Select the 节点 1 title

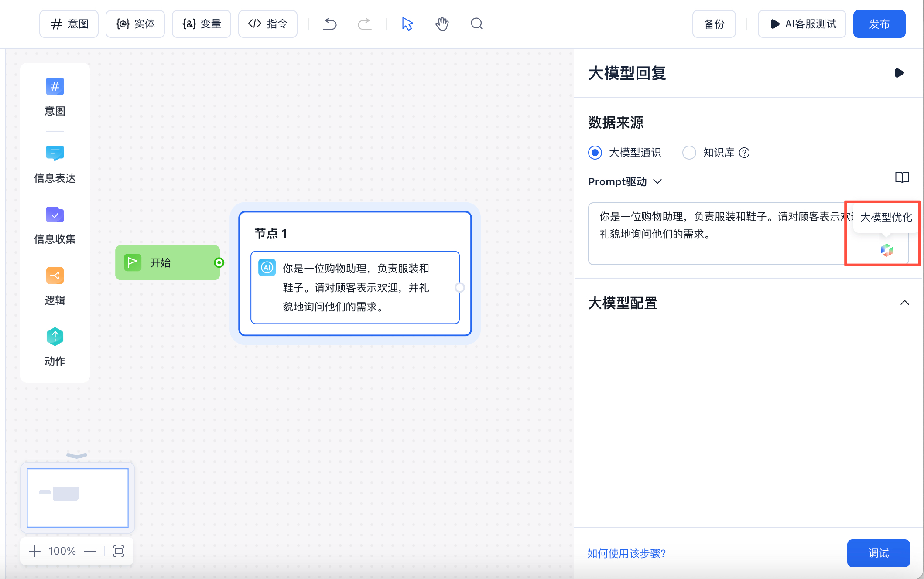(270, 234)
